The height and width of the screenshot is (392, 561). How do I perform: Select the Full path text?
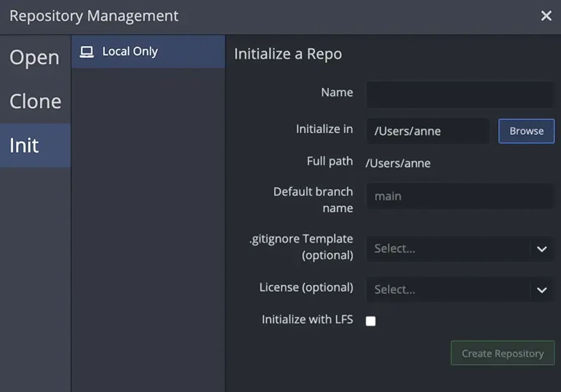(x=398, y=163)
